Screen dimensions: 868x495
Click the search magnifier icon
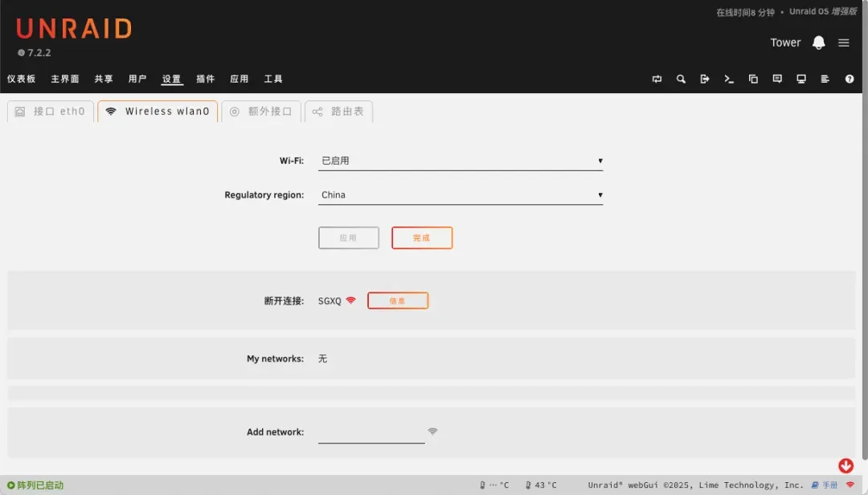click(681, 79)
